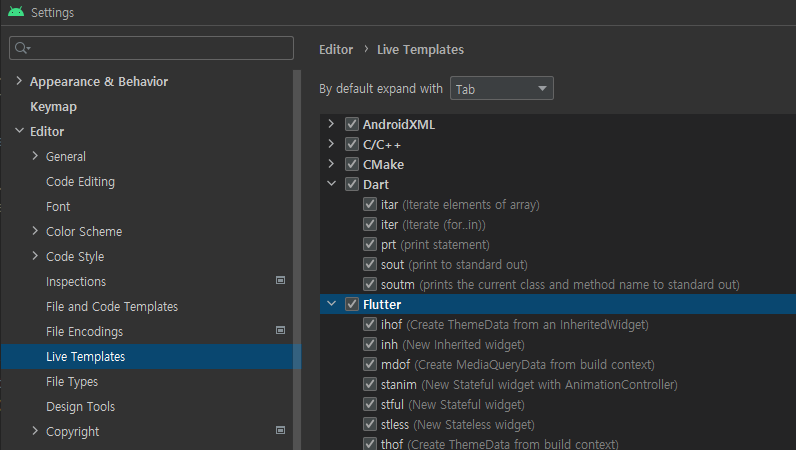
Task: Click the Editor breadcrumb link
Action: pyautogui.click(x=336, y=49)
